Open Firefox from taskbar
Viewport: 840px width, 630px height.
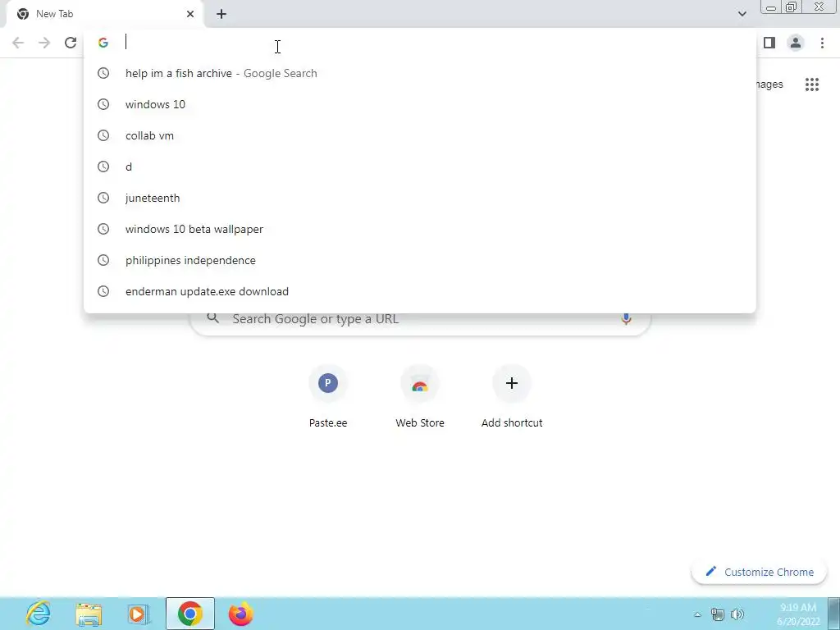(240, 614)
